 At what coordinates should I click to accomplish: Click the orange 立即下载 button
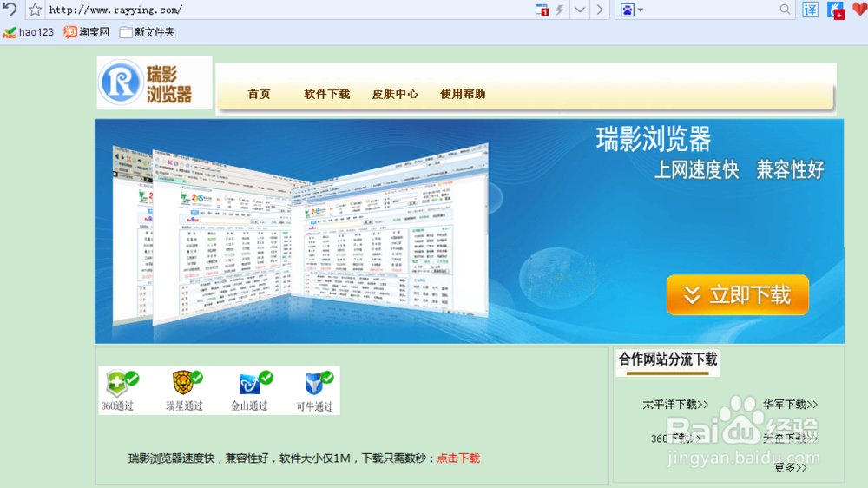(x=737, y=294)
